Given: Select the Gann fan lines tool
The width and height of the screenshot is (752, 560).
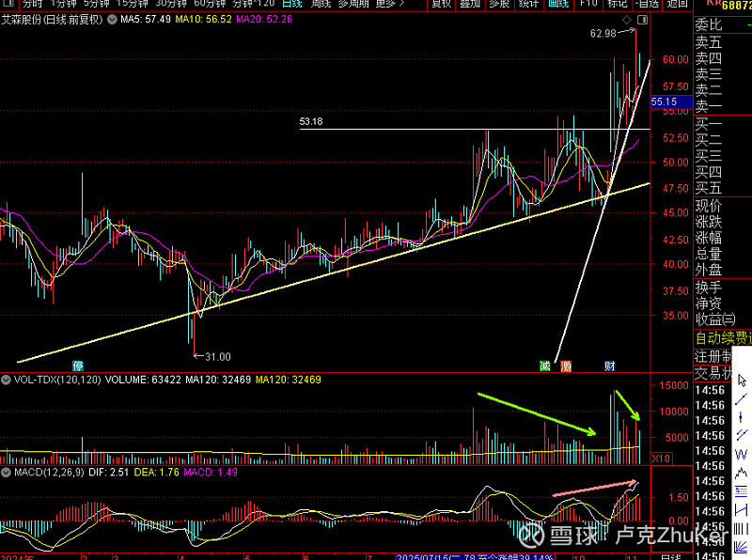Looking at the screenshot, I should pos(742,547).
